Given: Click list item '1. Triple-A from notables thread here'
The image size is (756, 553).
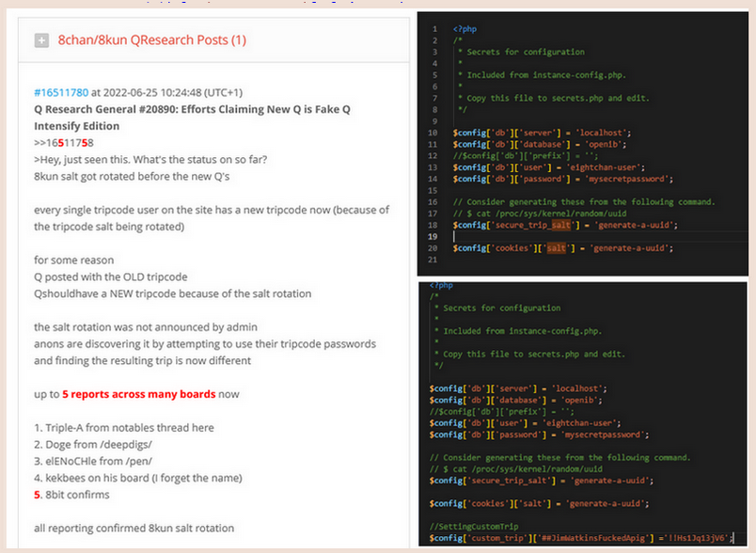Looking at the screenshot, I should pyautogui.click(x=124, y=428).
